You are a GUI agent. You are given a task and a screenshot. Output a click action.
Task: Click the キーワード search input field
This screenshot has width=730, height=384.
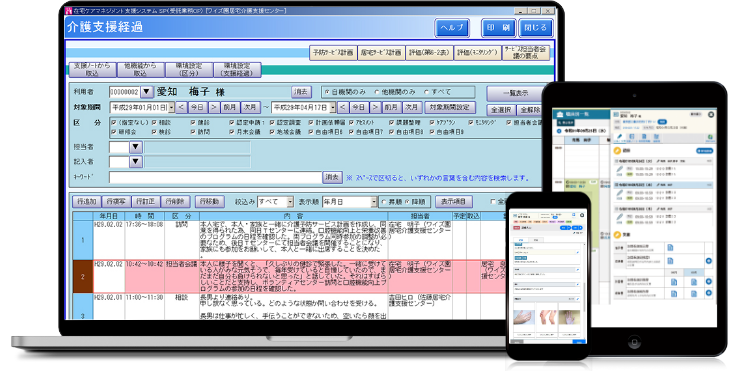(x=215, y=177)
